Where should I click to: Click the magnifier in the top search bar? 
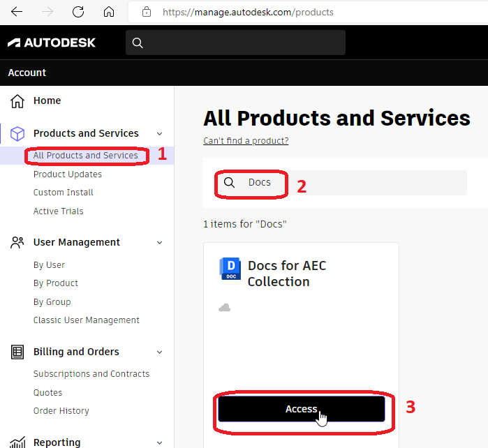138,43
